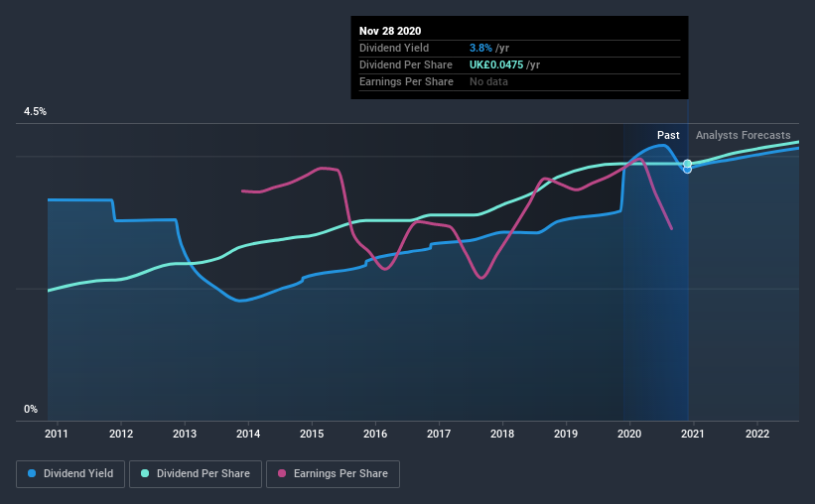The image size is (815, 504).
Task: Click the blue Dividend Yield legend dot
Action: (32, 473)
